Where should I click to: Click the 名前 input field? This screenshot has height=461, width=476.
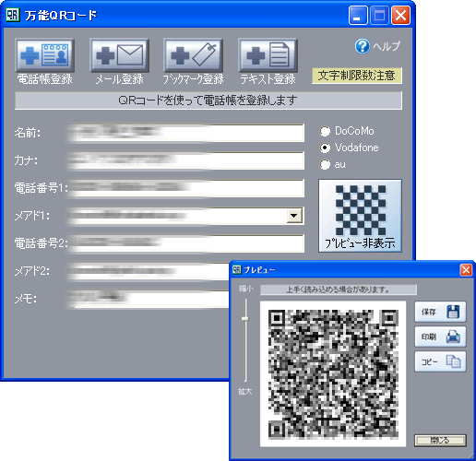click(186, 133)
